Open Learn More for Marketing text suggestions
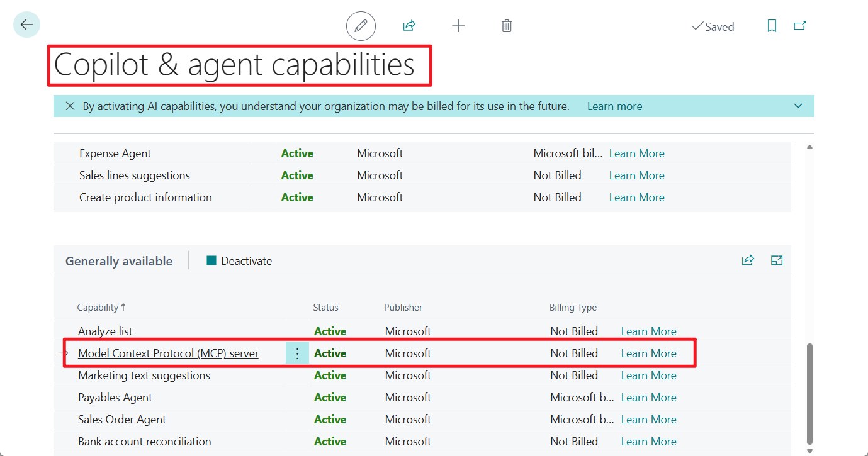The image size is (868, 456). coord(648,375)
